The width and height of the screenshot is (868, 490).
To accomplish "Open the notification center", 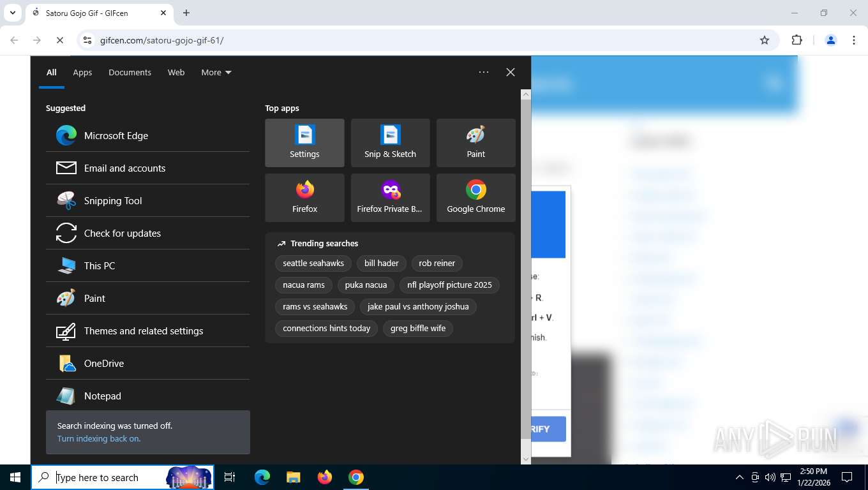I will point(847,477).
